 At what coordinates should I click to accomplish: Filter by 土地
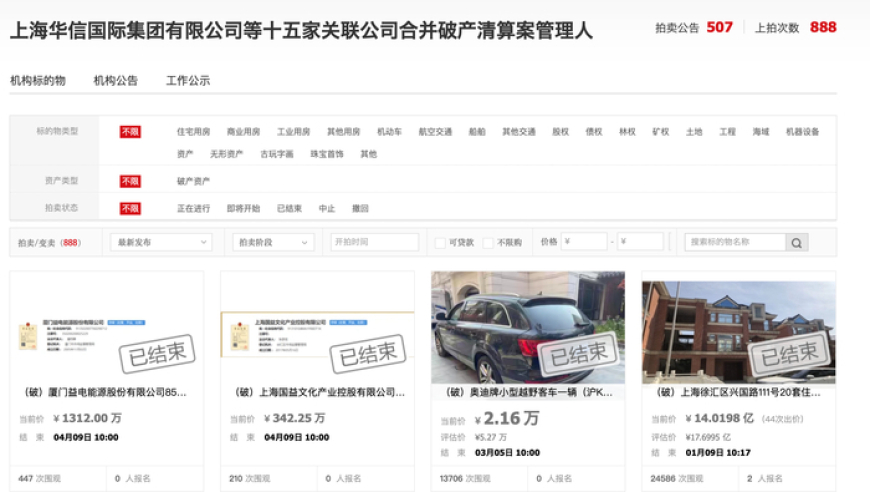point(694,132)
